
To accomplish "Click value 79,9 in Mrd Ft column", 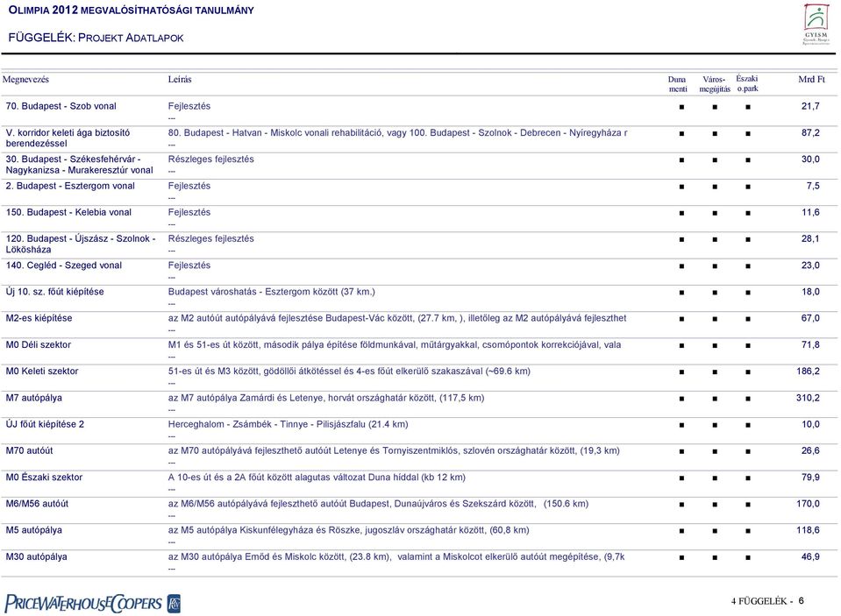I will 810,478.
